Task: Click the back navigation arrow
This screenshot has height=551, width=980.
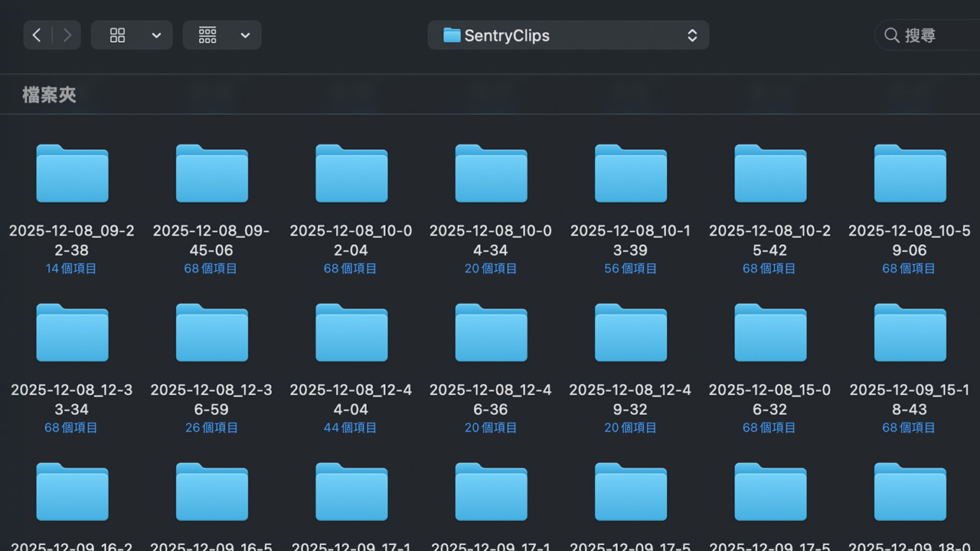Action: point(37,35)
